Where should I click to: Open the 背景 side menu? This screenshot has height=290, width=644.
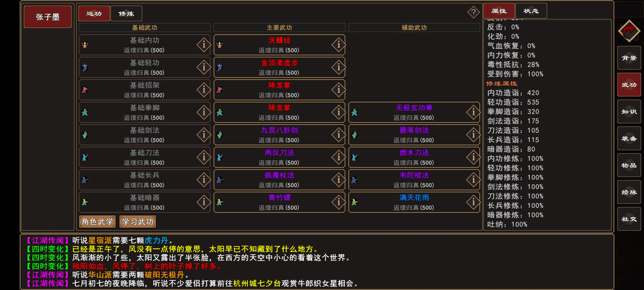(629, 58)
